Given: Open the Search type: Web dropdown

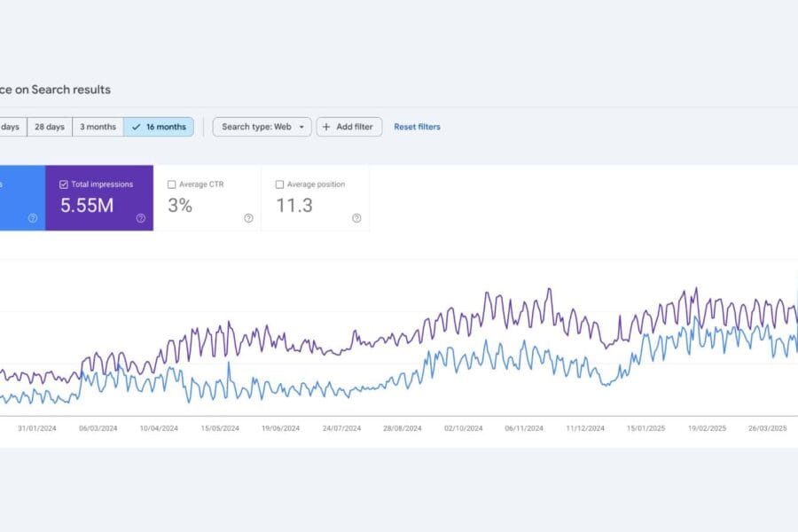Looking at the screenshot, I should tap(262, 127).
